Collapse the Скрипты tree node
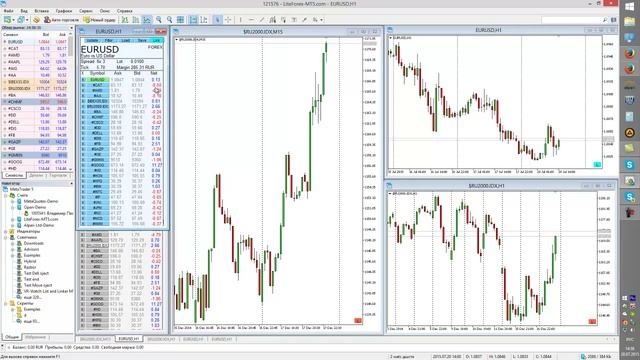640x360 pixels. [x=6, y=303]
